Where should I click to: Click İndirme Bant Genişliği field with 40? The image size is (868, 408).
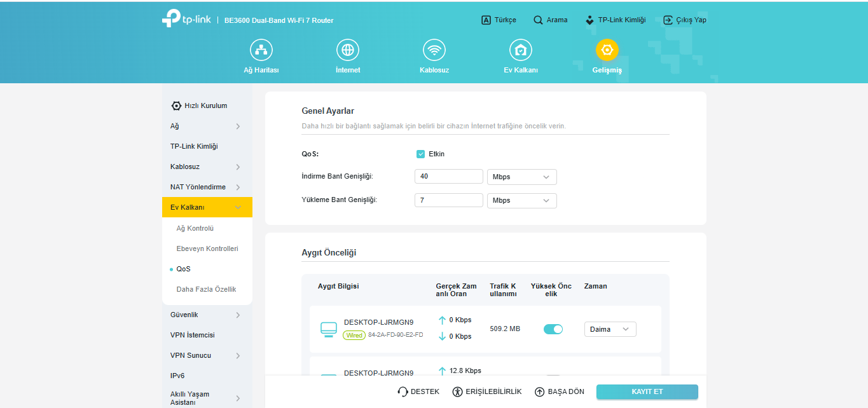tap(449, 177)
